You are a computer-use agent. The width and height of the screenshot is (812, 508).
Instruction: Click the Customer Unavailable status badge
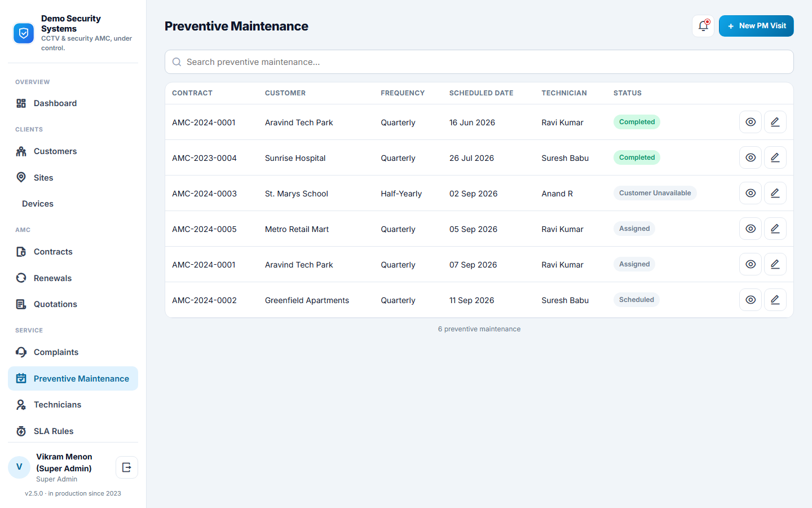tap(655, 193)
